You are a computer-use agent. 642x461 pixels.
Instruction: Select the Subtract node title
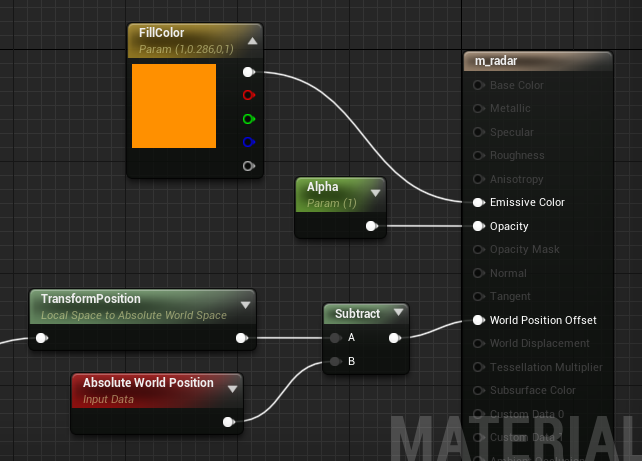(x=357, y=314)
